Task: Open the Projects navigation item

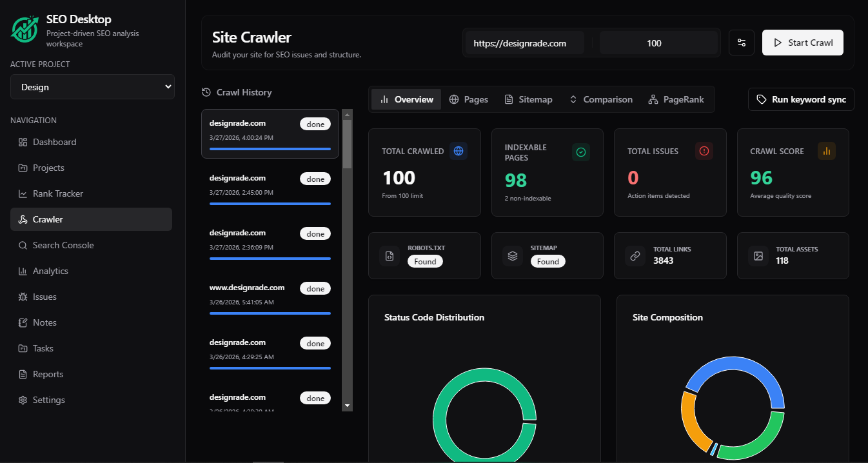Action: pos(91,168)
